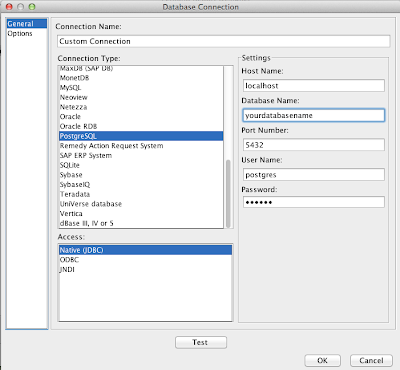The height and width of the screenshot is (370, 400).
Task: Zoom the dialog with green window button
Action: click(x=32, y=7)
